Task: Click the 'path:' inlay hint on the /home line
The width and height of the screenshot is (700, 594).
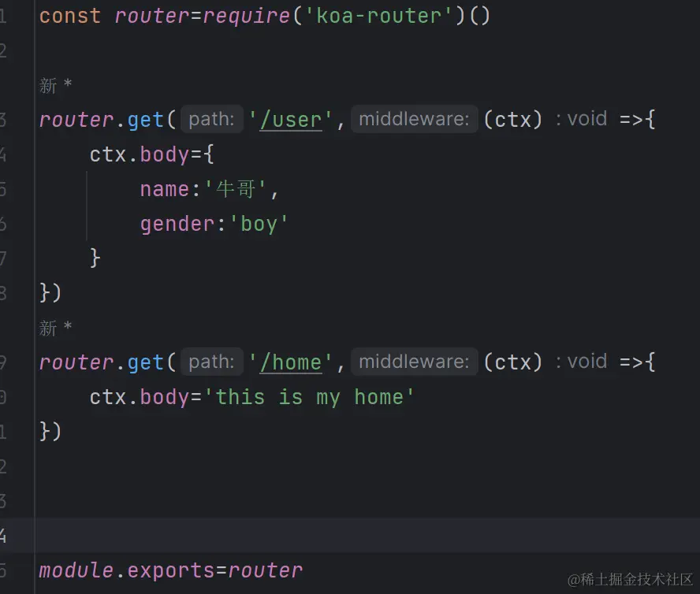Action: point(211,362)
